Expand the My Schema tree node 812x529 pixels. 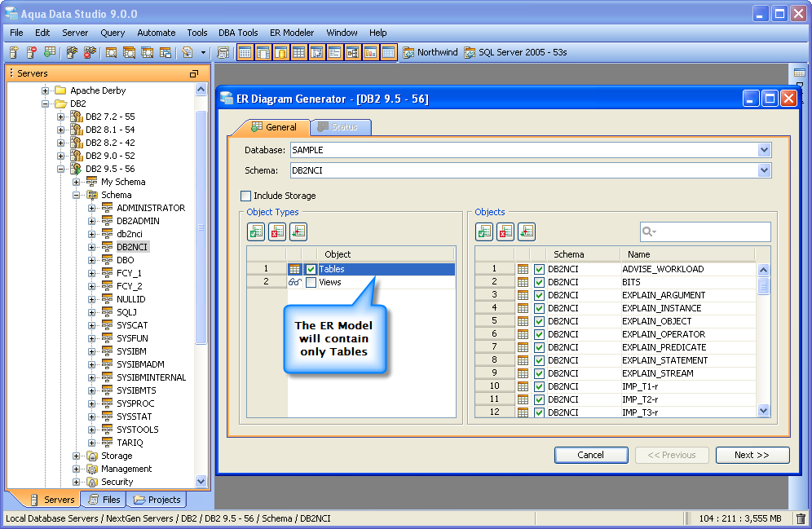pos(76,182)
